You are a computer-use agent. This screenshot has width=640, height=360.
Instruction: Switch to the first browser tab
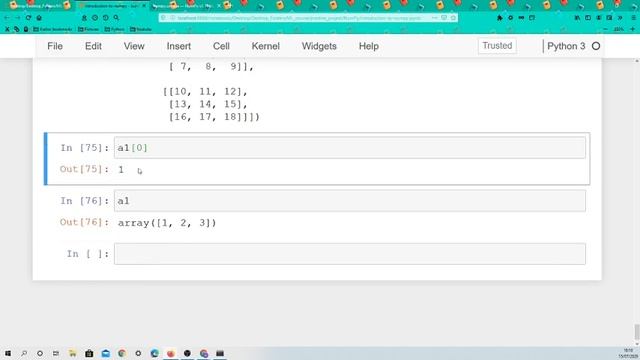click(x=39, y=6)
